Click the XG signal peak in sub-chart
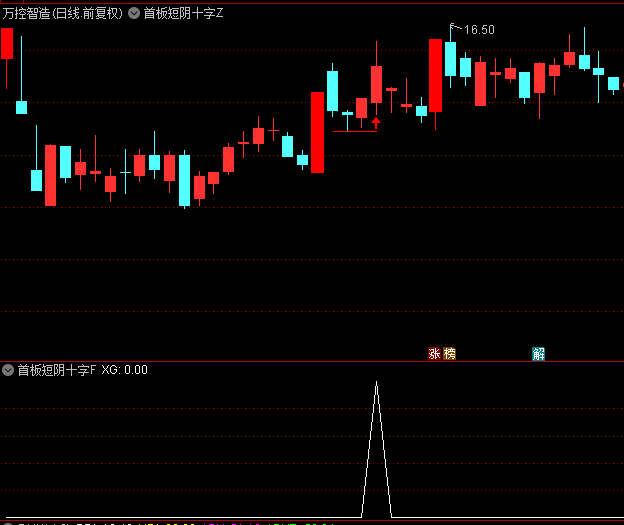 (x=376, y=449)
